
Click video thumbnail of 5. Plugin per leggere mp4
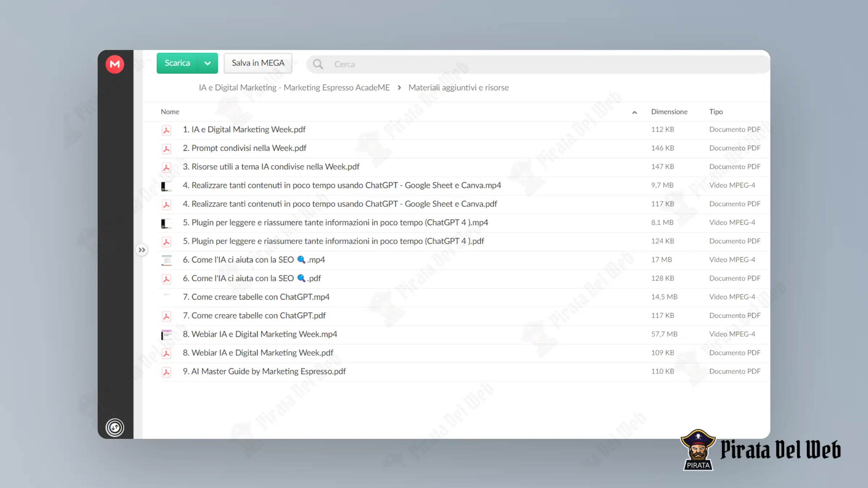[166, 223]
